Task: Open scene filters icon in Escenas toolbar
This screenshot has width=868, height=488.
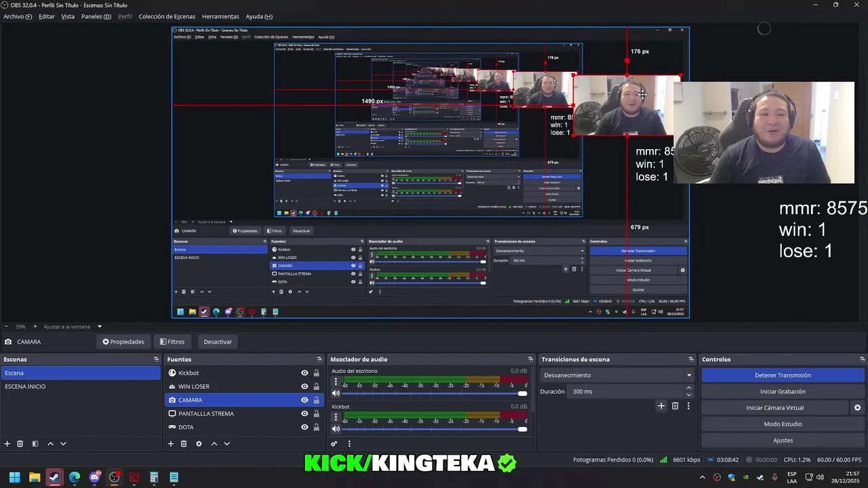Action: click(x=35, y=444)
